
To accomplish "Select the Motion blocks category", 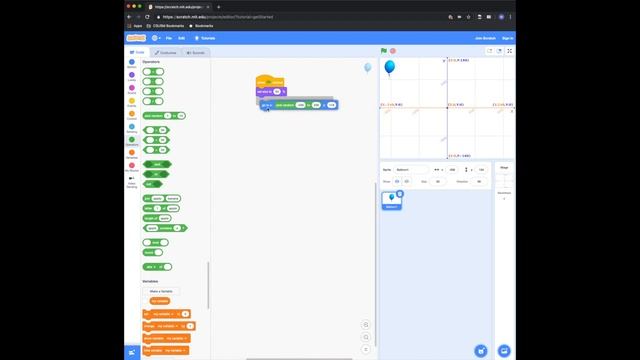I will (x=132, y=64).
